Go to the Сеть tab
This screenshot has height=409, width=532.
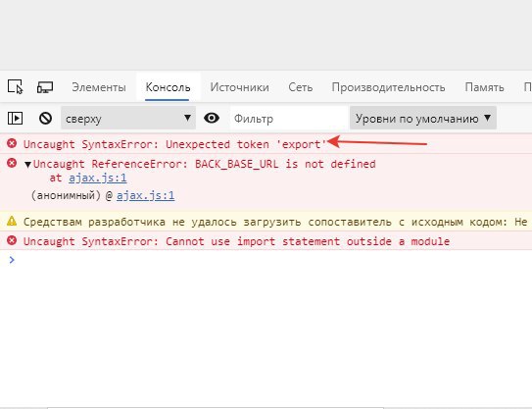(300, 87)
